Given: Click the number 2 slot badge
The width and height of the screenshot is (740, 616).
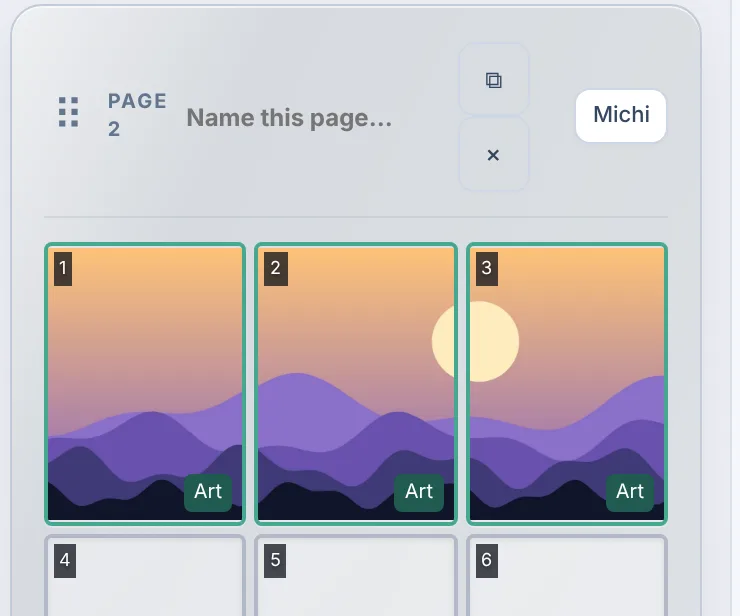Looking at the screenshot, I should click(x=276, y=269).
